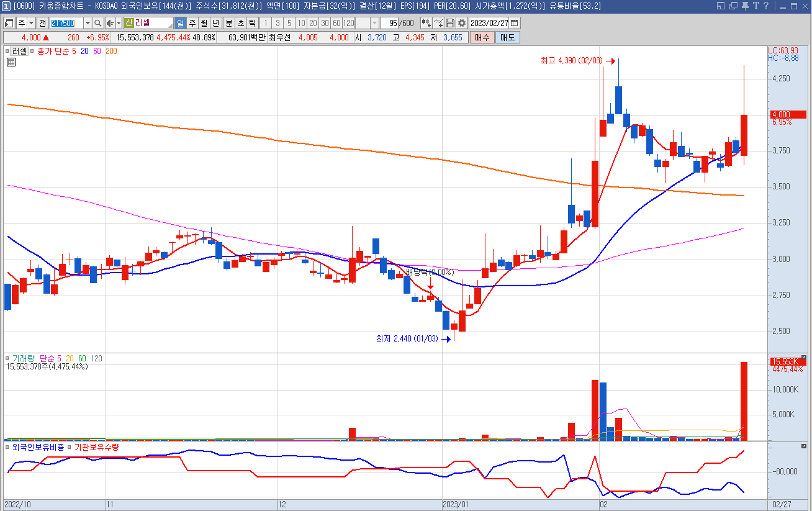The image size is (812, 511).
Task: Click the red 4,000 current price tag
Action: 787,115
